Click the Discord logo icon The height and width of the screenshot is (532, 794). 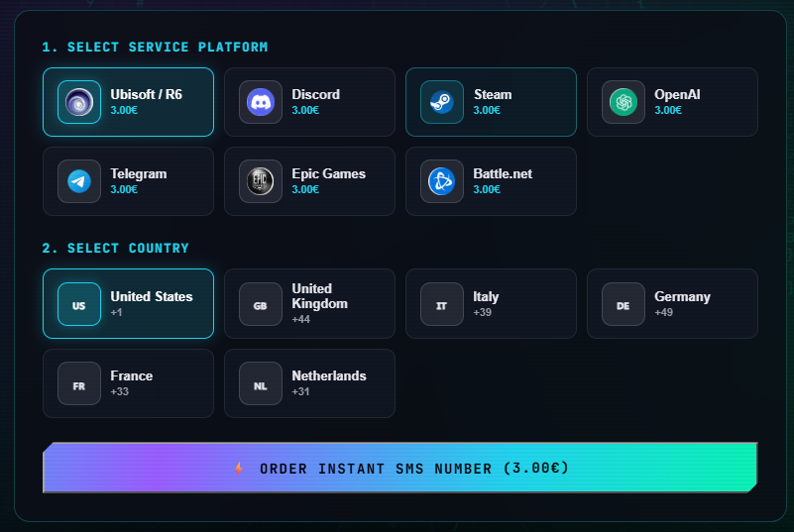coord(261,102)
